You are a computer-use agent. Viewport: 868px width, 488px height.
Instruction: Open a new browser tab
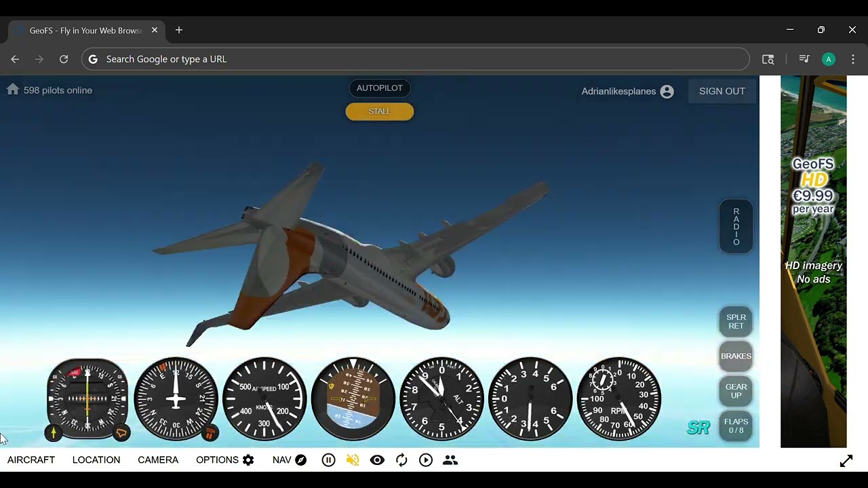179,30
